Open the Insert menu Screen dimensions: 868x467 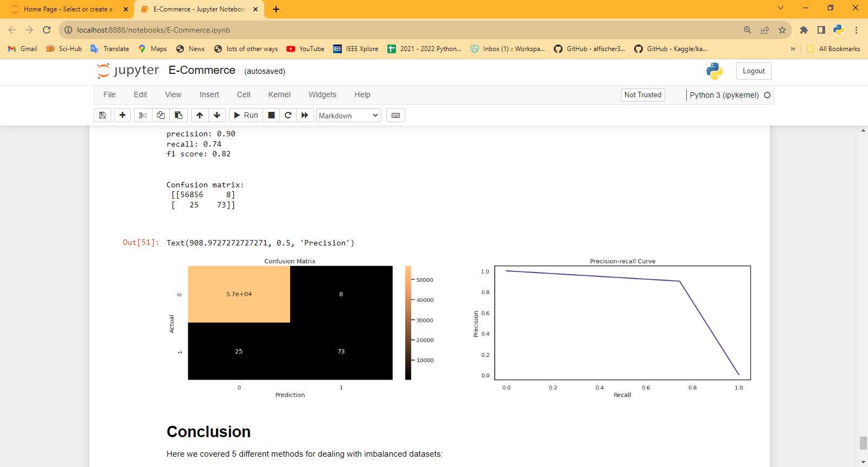209,94
